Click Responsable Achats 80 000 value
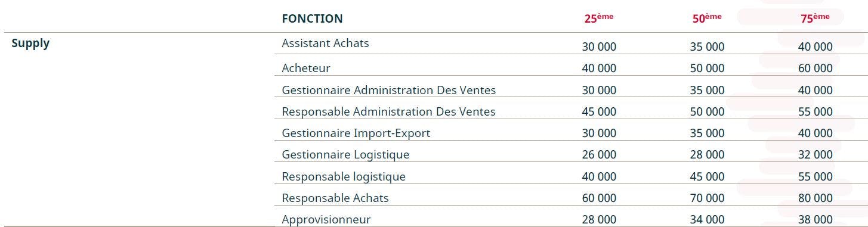 [816, 198]
